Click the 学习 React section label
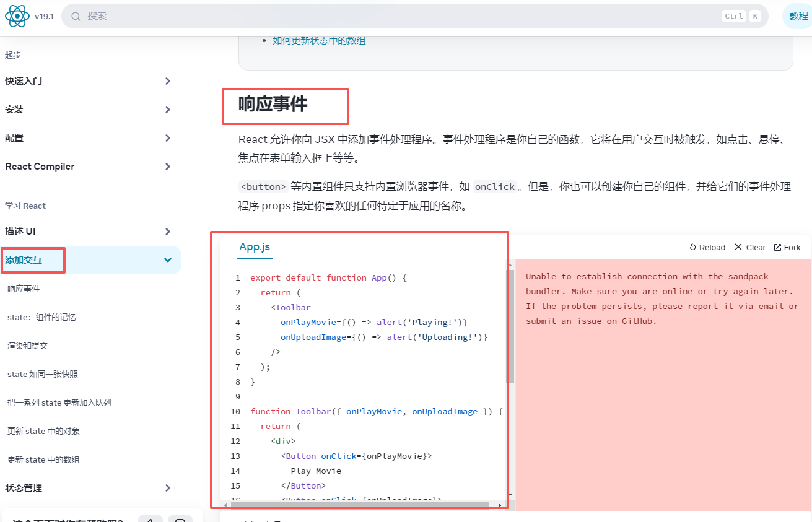812x522 pixels. pyautogui.click(x=25, y=206)
